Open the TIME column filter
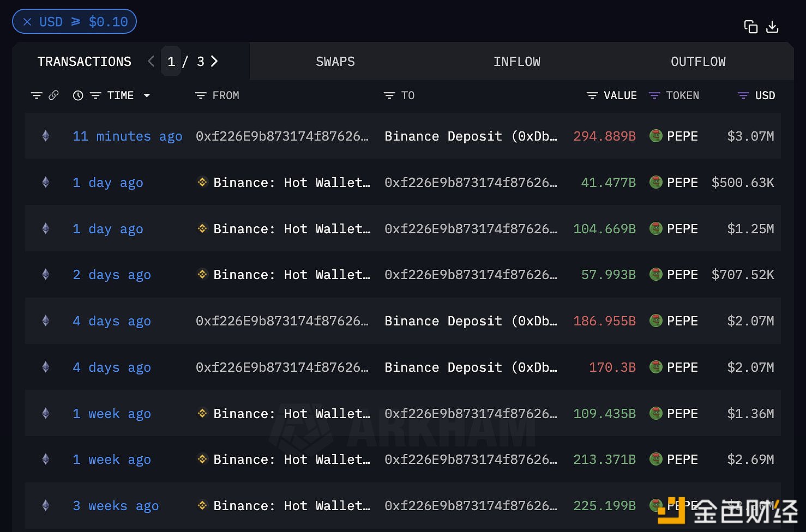The image size is (806, 532). [95, 95]
